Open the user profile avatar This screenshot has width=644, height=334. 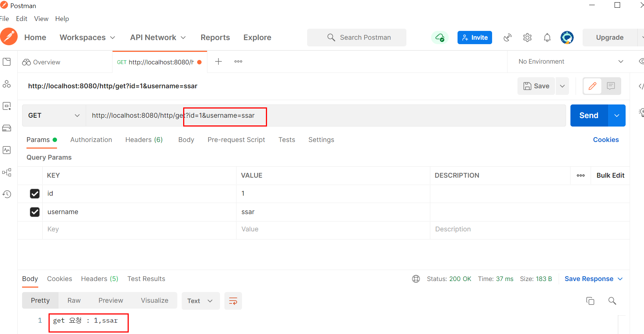click(x=567, y=38)
